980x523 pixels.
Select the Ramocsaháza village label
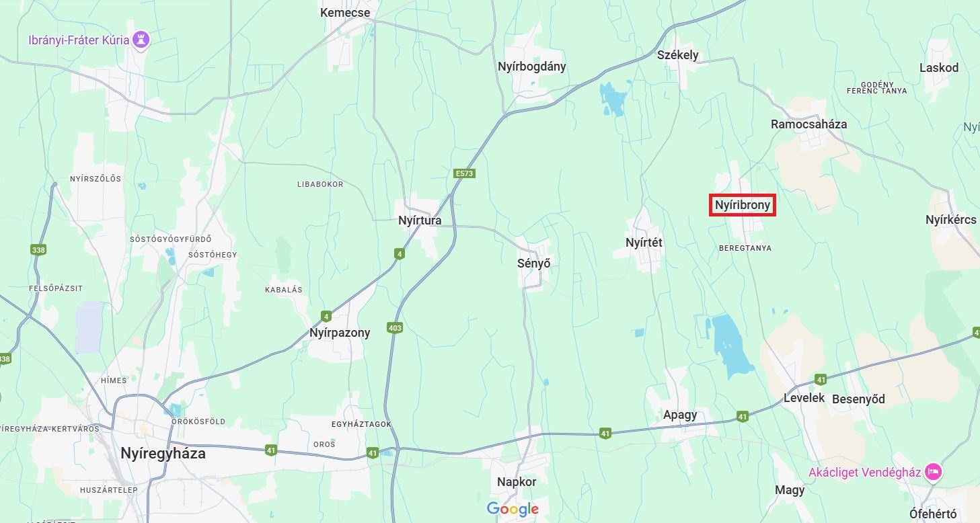(x=809, y=124)
